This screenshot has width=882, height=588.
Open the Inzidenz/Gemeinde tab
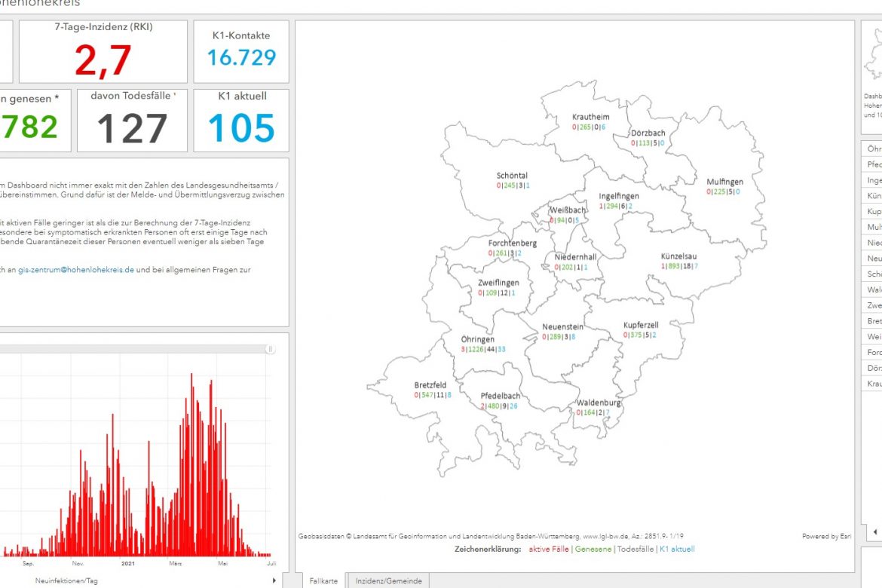point(387,580)
